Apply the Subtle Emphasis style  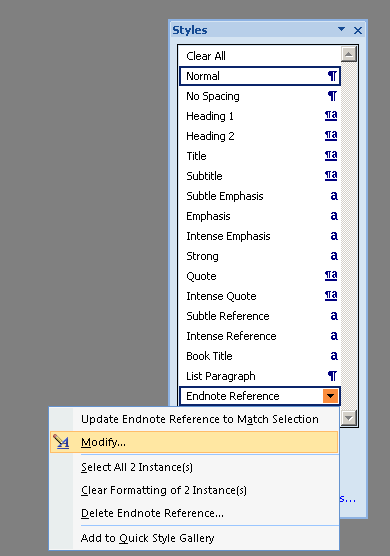tap(260, 196)
